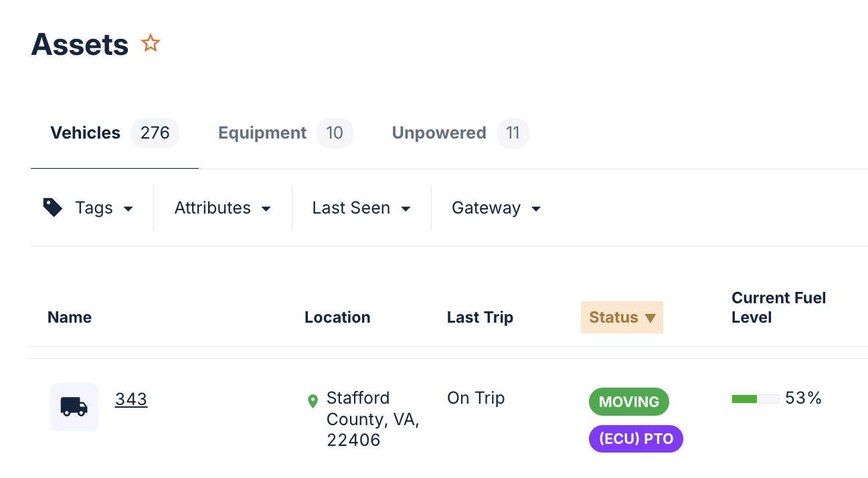Click the 53% fuel level bar
Viewport: 868px width, 478px height.
tap(756, 399)
